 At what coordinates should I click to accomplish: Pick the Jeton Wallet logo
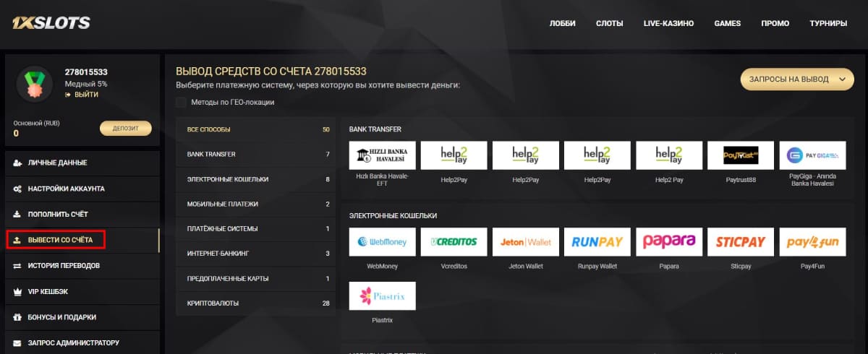click(526, 242)
